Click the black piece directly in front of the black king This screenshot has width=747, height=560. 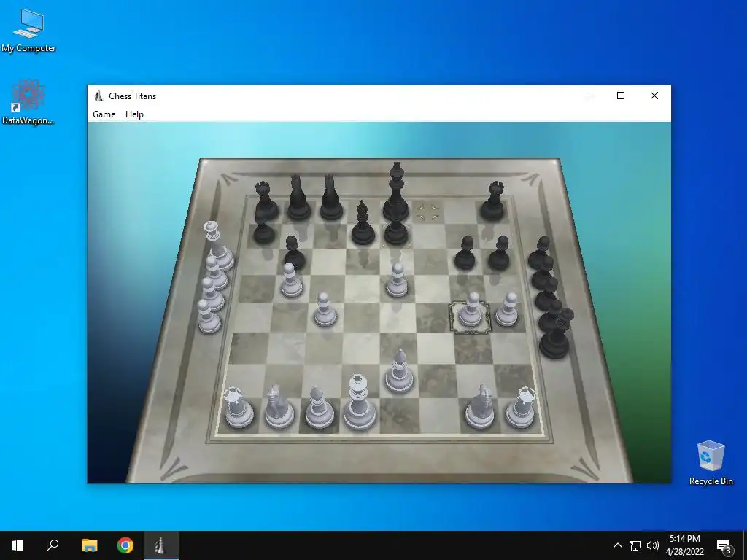click(x=396, y=233)
